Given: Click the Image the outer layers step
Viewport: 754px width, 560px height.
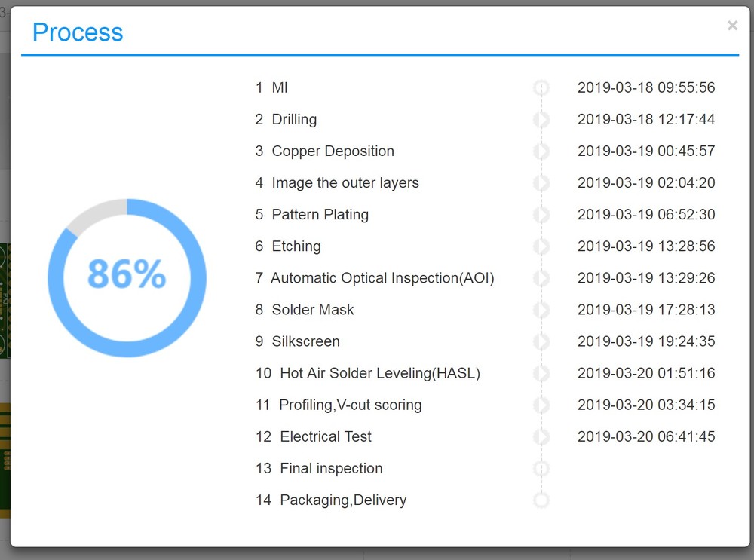Looking at the screenshot, I should pyautogui.click(x=345, y=183).
